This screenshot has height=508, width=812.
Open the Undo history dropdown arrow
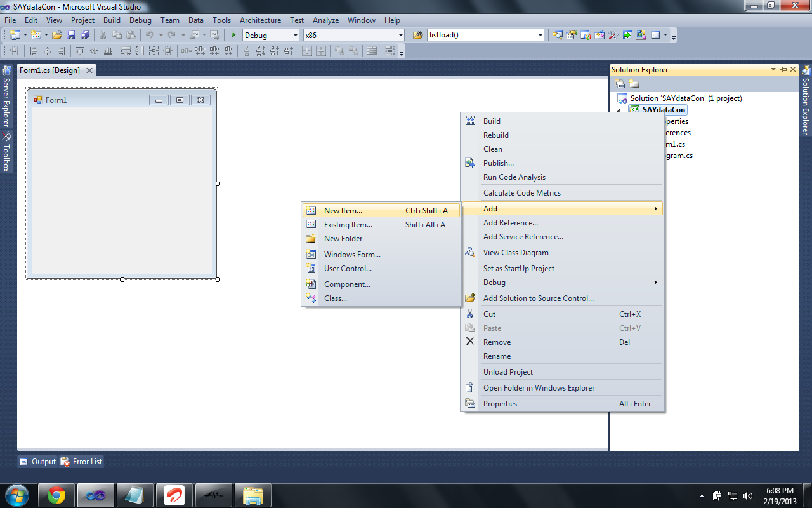coord(160,36)
